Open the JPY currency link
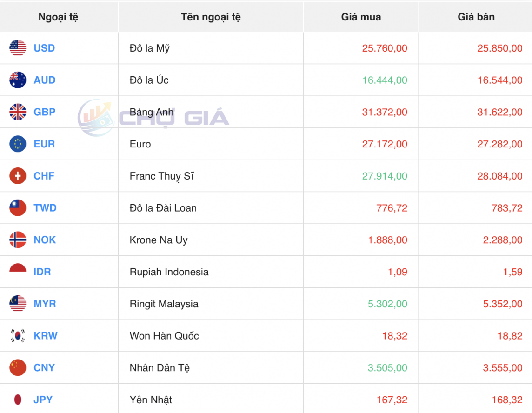Viewport: 532px width, 413px height. pos(43,400)
